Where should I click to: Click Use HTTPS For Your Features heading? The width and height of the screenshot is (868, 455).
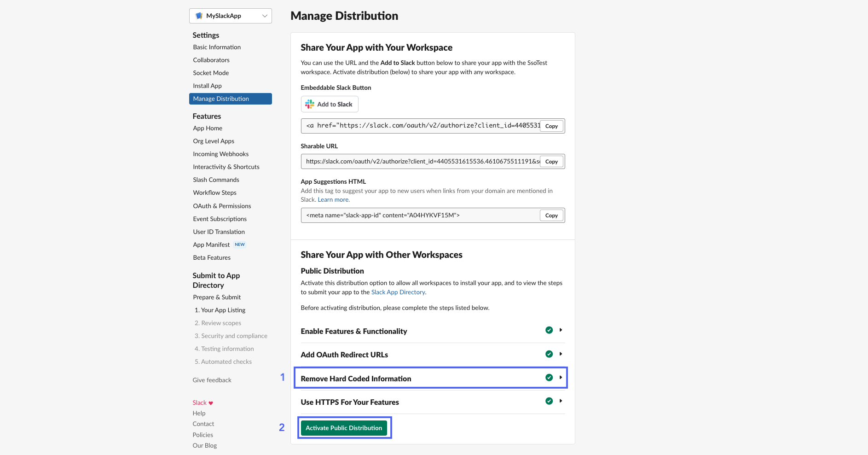click(350, 402)
